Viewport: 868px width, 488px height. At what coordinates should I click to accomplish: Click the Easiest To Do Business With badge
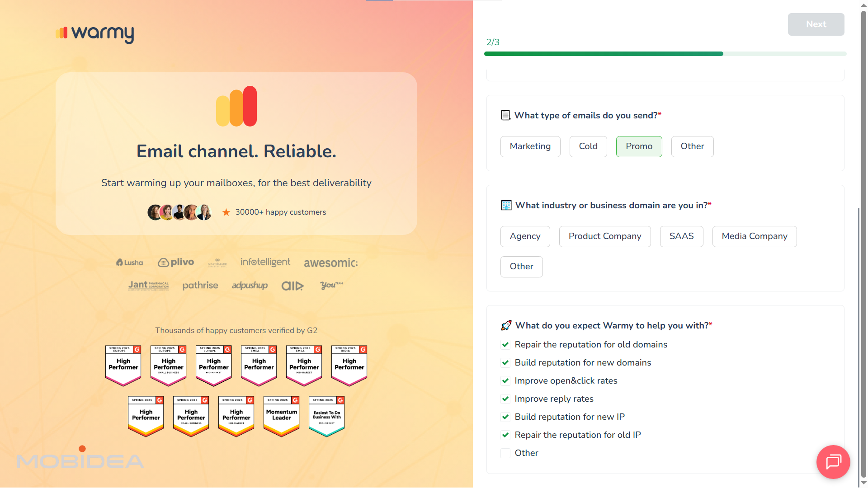click(326, 416)
